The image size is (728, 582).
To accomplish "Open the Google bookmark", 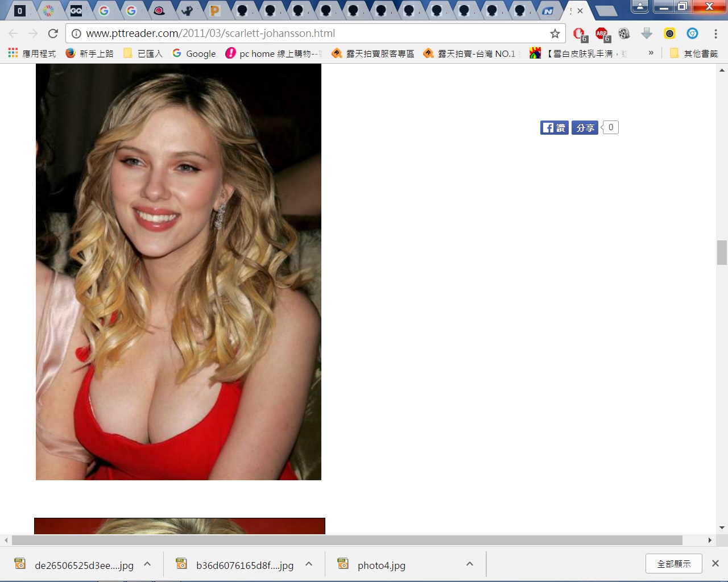I will [194, 53].
